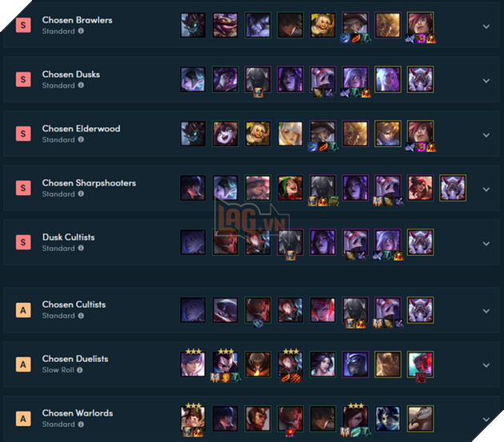Click first three-star champion in Chosen Duelists
The width and height of the screenshot is (504, 442).
(x=193, y=364)
